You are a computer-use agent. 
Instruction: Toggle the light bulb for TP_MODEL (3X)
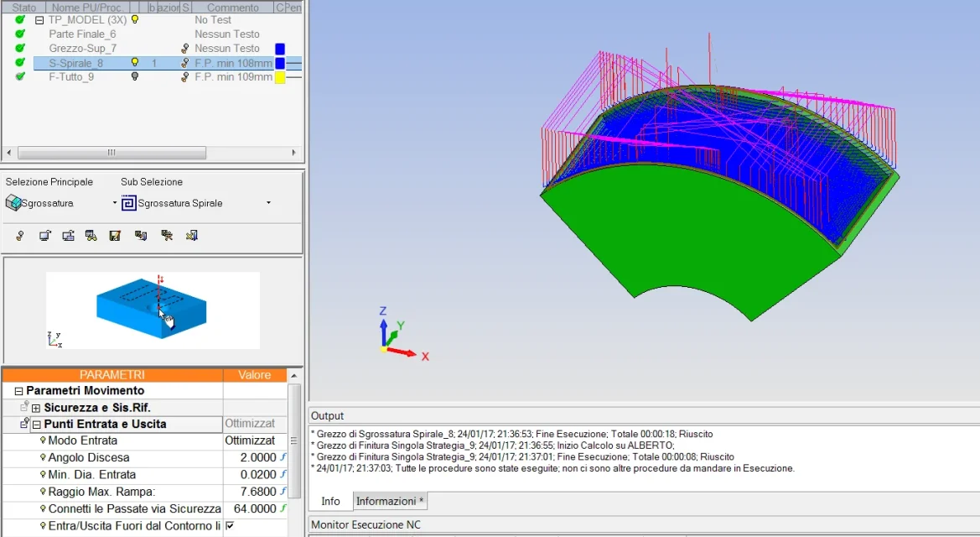coord(134,20)
